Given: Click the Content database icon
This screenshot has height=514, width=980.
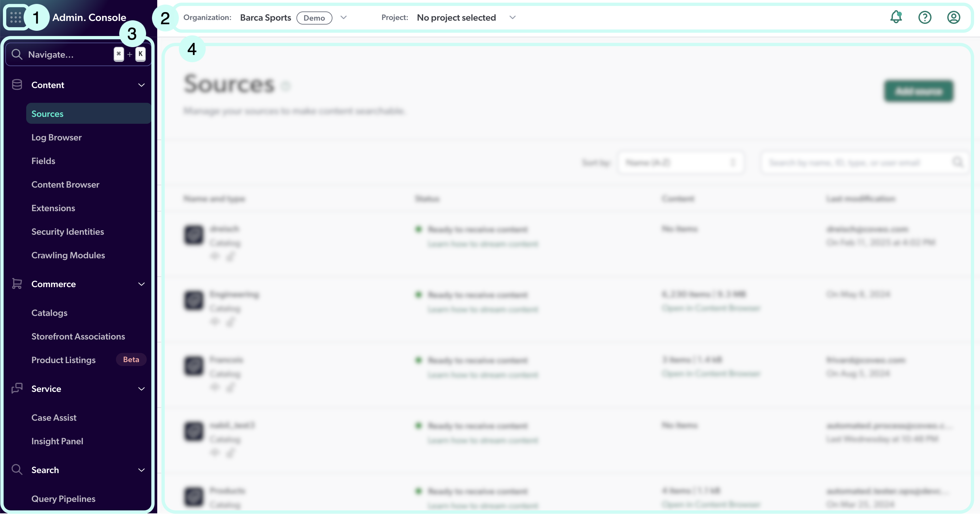Looking at the screenshot, I should tap(17, 85).
